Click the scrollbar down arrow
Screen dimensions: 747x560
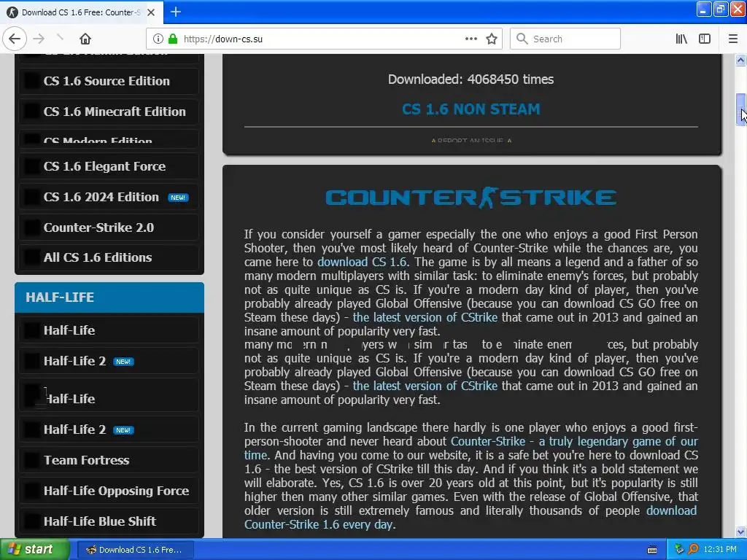tap(741, 532)
